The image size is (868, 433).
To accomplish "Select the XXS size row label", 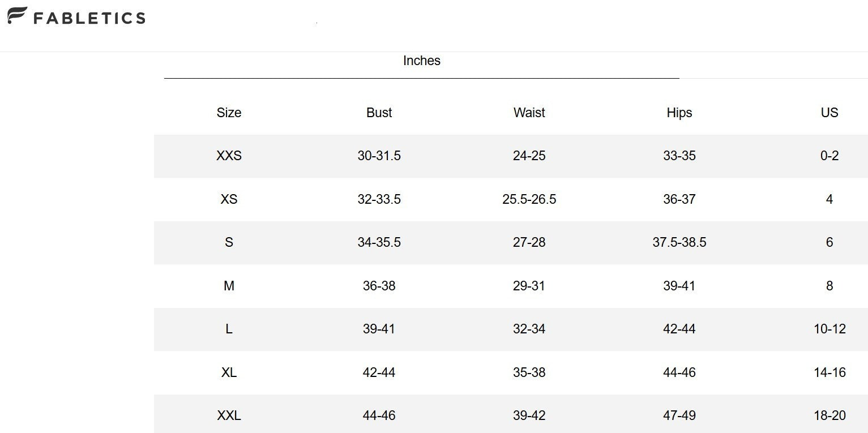I will (229, 156).
